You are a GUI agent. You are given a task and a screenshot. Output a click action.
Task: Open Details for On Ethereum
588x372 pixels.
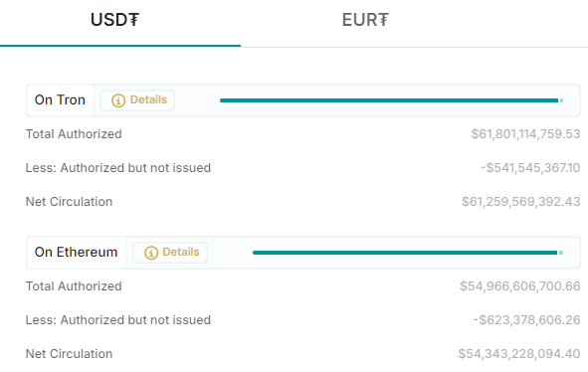[x=170, y=253]
